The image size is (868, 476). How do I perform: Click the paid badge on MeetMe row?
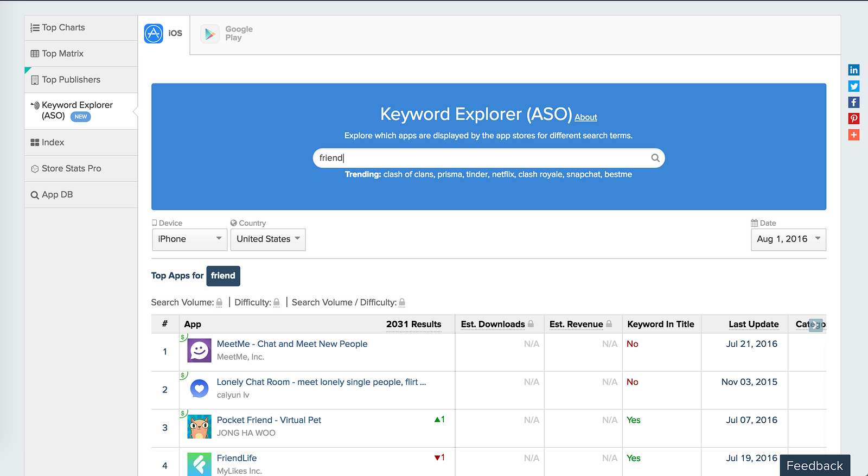[183, 337]
